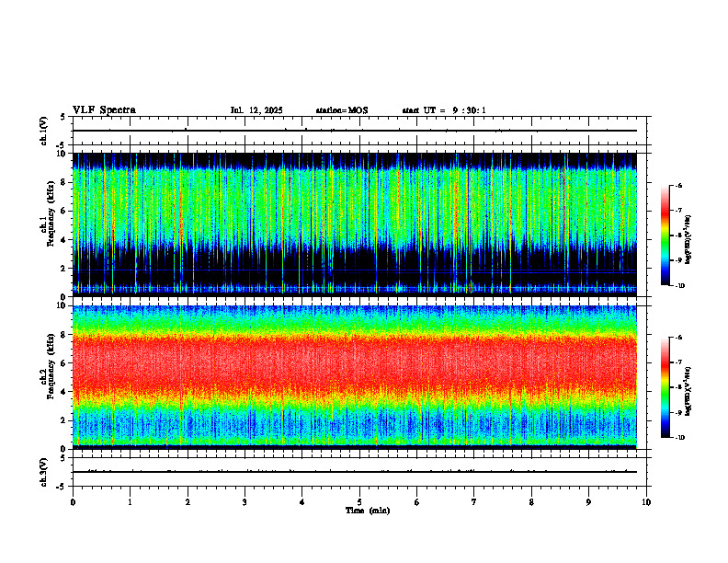Click the ch.1 frequency tick label "10"
Viewport: 728px width, 563px height.
(62, 154)
